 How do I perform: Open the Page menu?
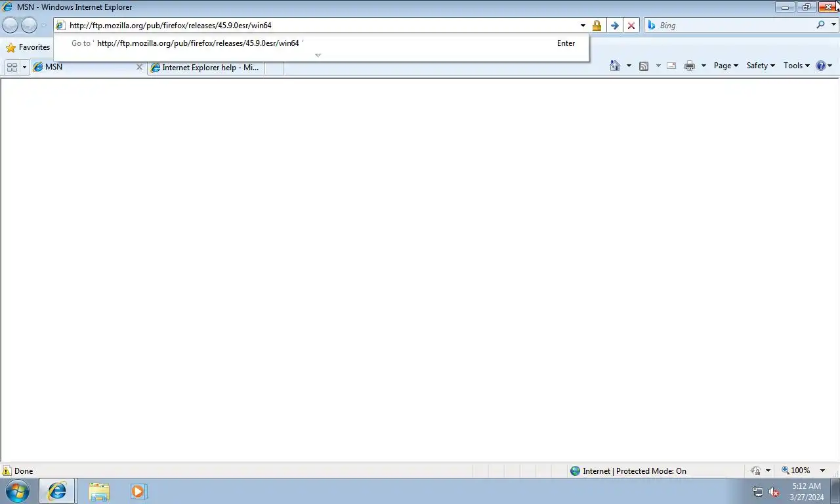(726, 66)
